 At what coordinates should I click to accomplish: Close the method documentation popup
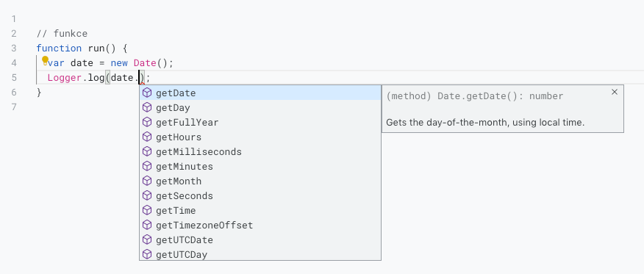(x=615, y=92)
